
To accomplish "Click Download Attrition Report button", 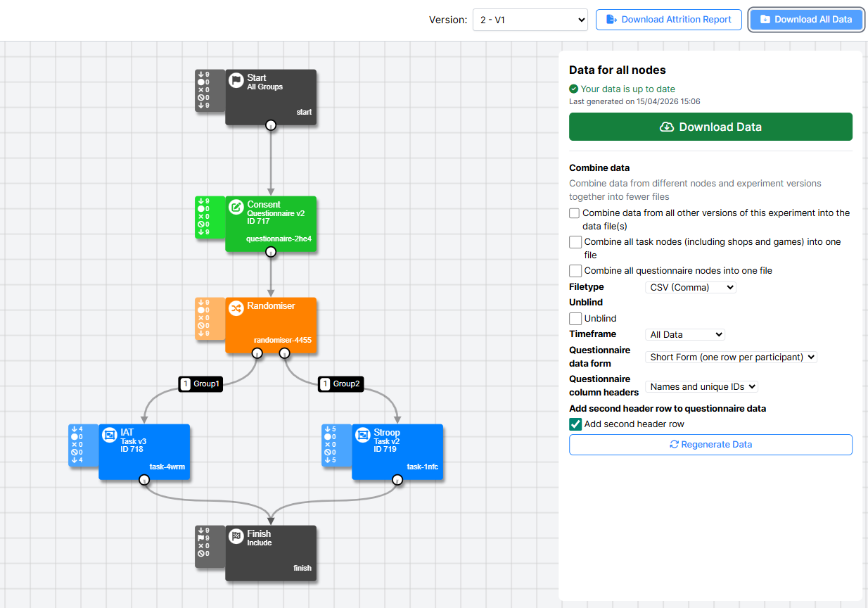I will [669, 20].
